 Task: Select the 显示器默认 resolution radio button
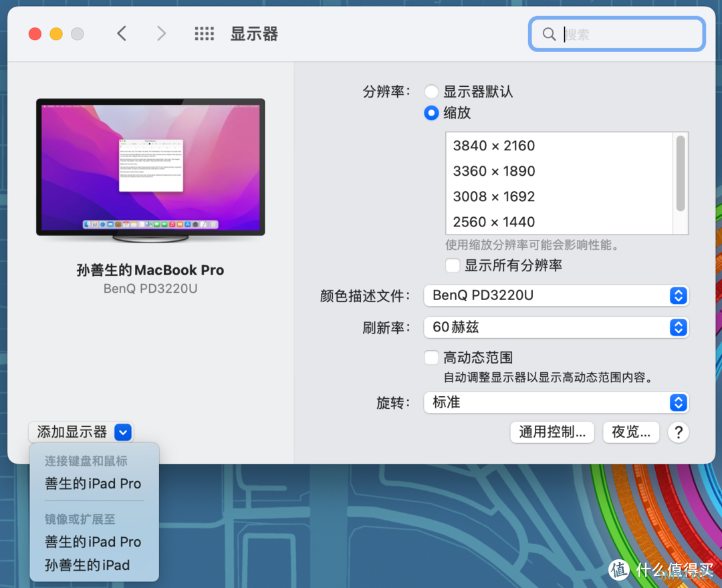[431, 92]
